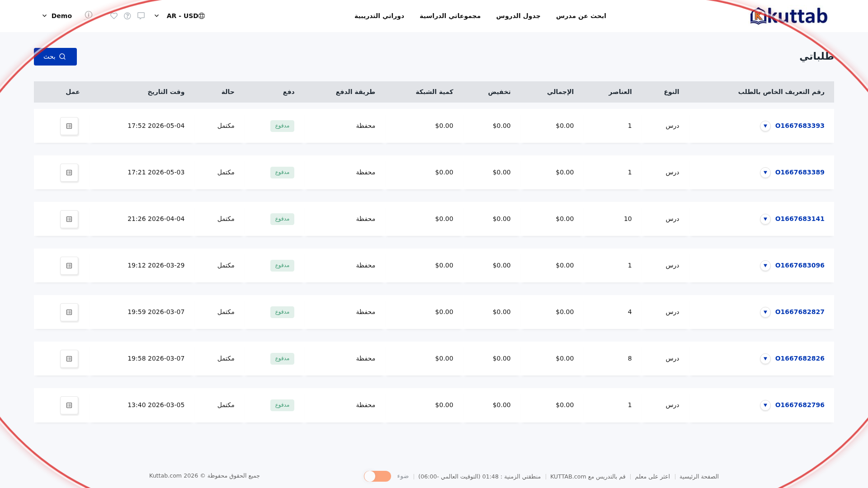The height and width of the screenshot is (488, 868).
Task: Expand order O1667683389 row arrow
Action: click(765, 173)
